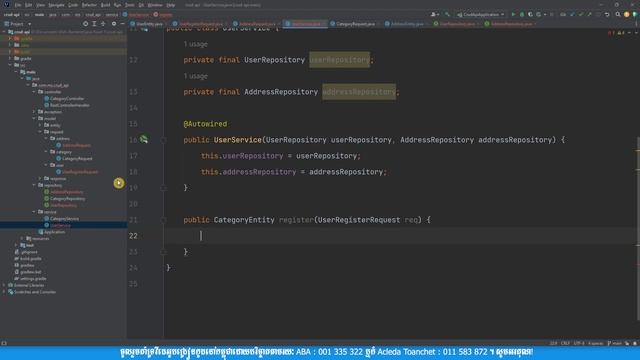
Task: Open the Edit menu
Action: tap(28, 5)
